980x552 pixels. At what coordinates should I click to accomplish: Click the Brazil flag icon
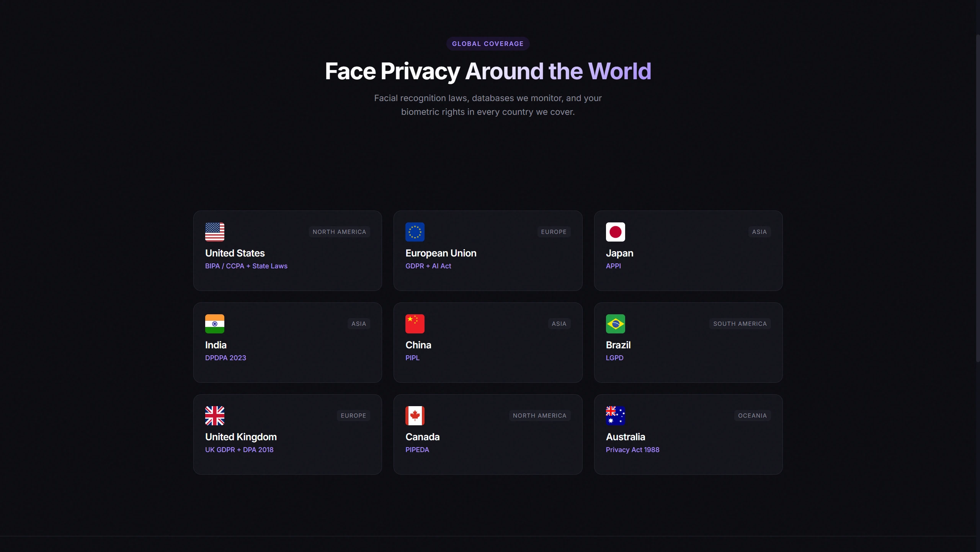[x=615, y=324]
